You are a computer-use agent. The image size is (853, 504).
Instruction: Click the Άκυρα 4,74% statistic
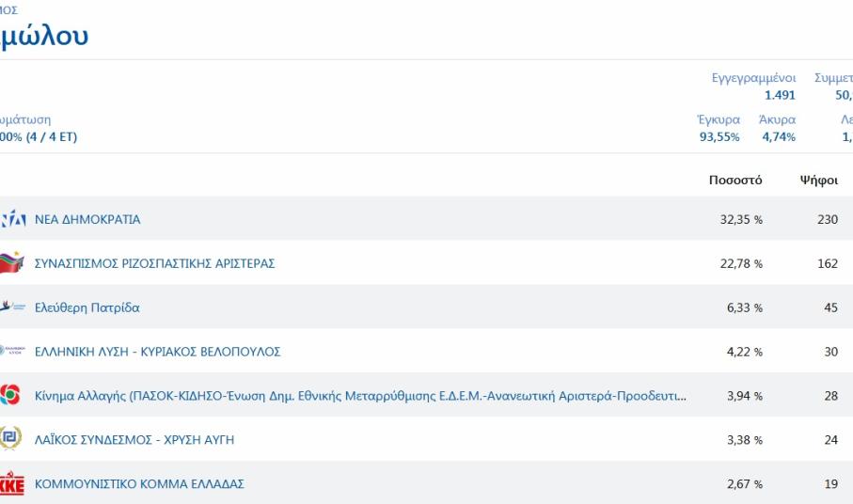click(x=777, y=129)
